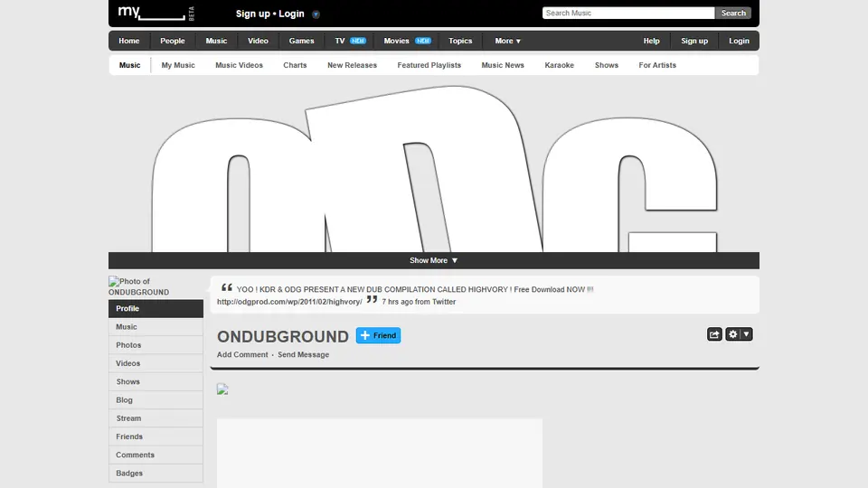The image size is (868, 488).
Task: Open Photos in profile sidebar
Action: click(x=156, y=345)
